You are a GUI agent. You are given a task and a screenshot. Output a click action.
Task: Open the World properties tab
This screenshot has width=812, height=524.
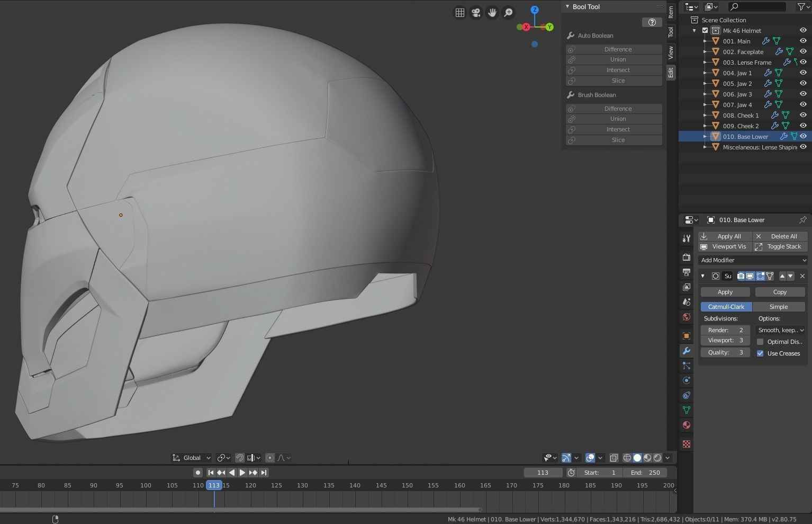687,317
